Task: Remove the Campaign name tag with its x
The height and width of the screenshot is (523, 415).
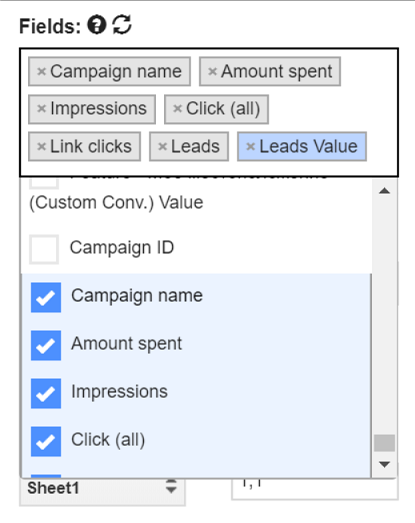Action: [41, 71]
